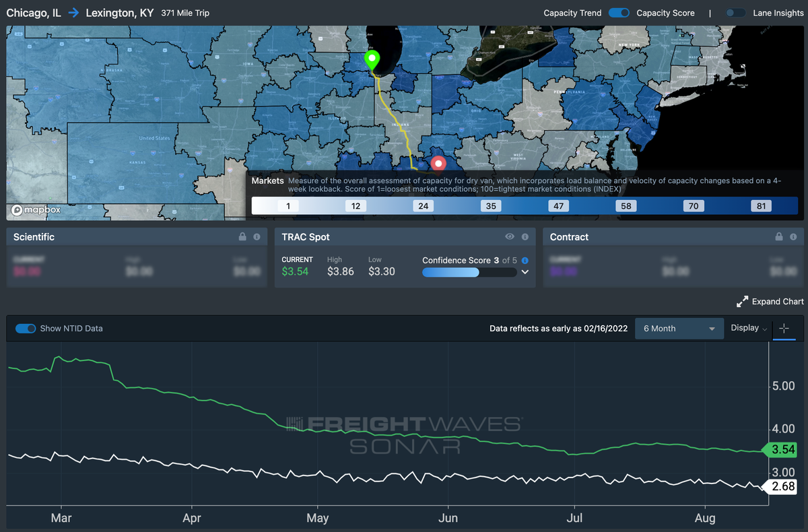Open the 6 Month time range dropdown

tap(679, 329)
